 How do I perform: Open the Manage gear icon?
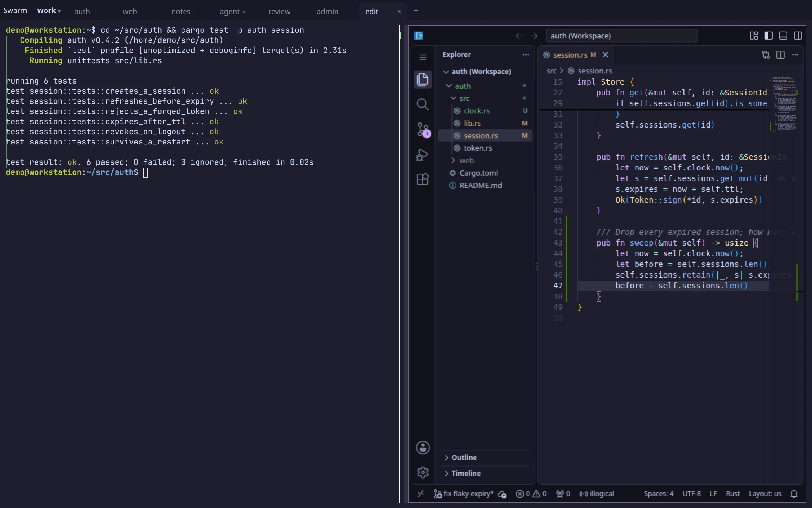pos(422,472)
